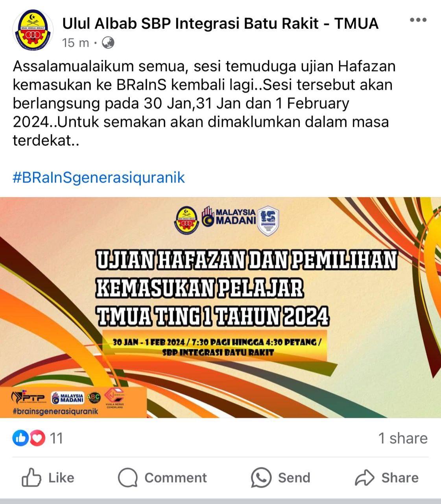Click the Send button label

coord(294,478)
